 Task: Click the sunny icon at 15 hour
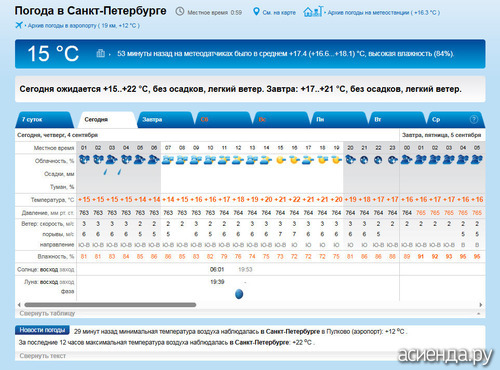pos(280,160)
